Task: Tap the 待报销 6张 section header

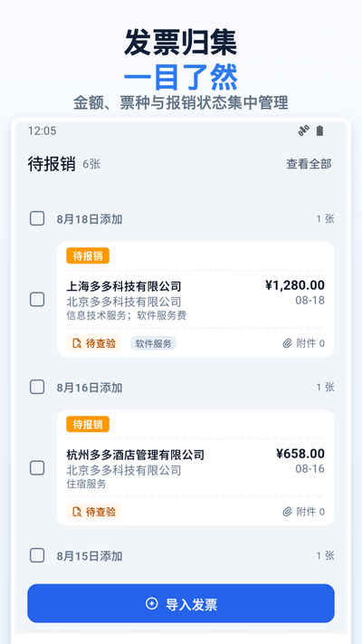Action: pos(64,164)
